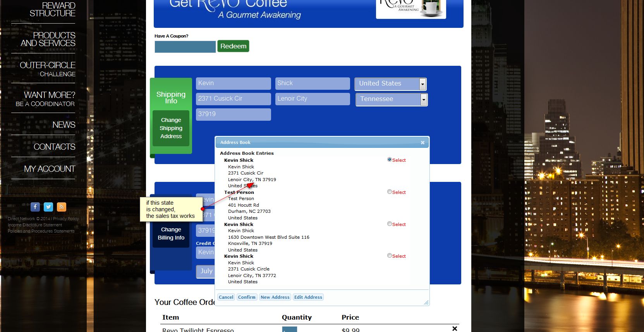Click the 'Have A Coupon?' label
The image size is (644, 332).
tap(171, 36)
